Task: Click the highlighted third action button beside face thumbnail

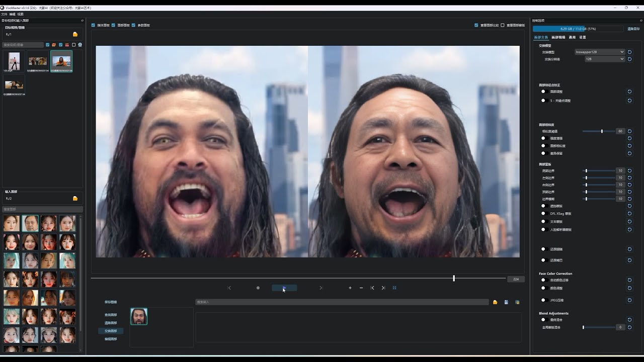Action: [111, 331]
